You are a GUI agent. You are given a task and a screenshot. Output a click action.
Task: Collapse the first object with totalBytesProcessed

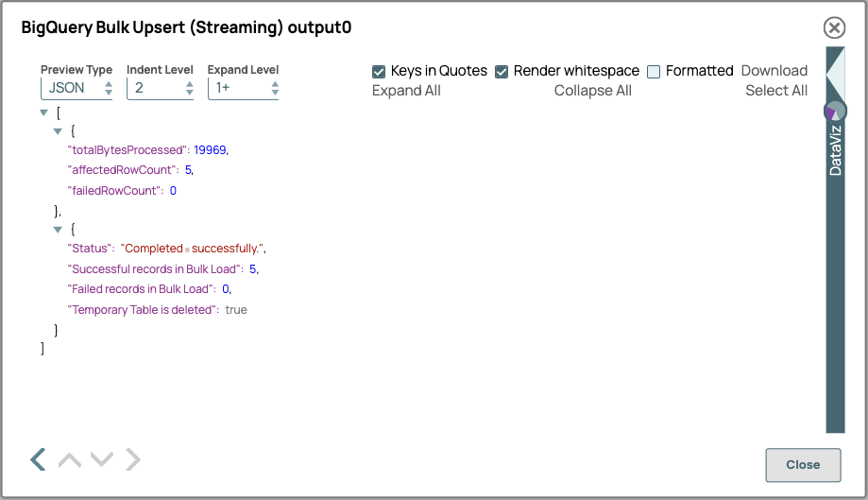pos(58,131)
